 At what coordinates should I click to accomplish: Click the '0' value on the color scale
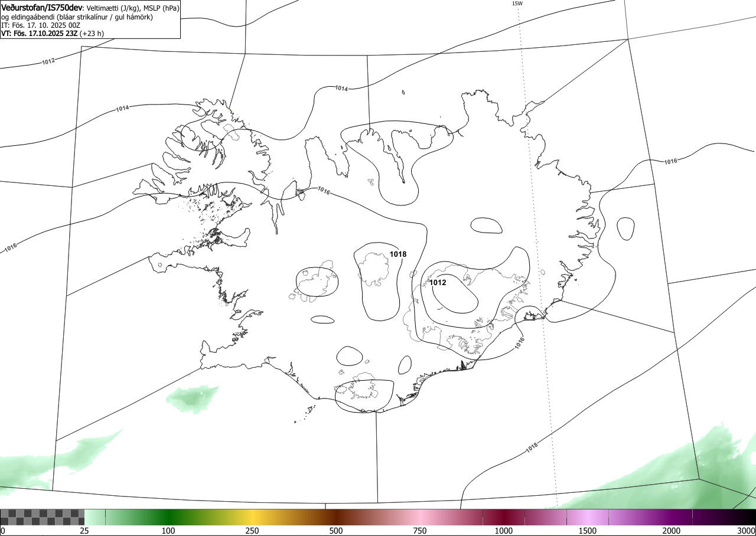(x=2, y=531)
